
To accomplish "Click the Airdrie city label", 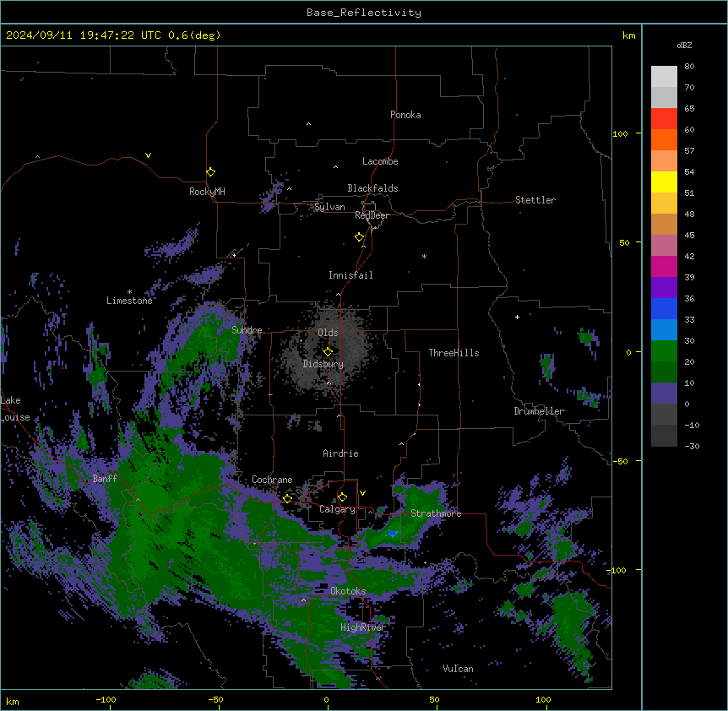I will click(340, 453).
